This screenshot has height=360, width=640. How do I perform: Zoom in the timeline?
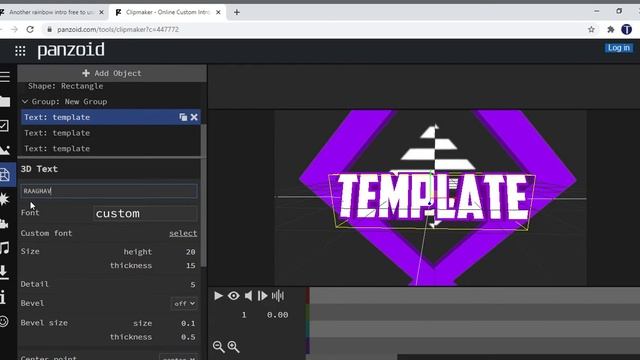point(233,347)
